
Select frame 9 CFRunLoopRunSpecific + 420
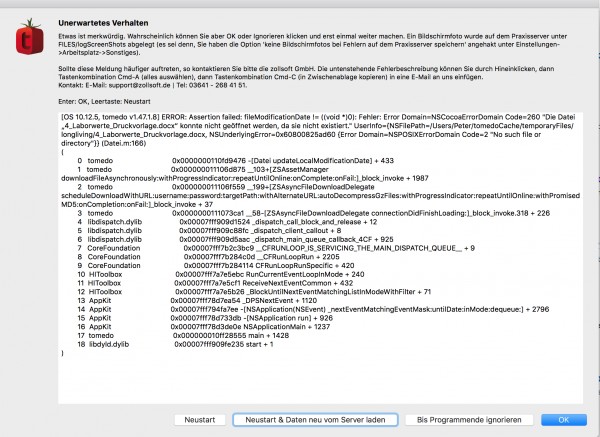pyautogui.click(x=216, y=266)
